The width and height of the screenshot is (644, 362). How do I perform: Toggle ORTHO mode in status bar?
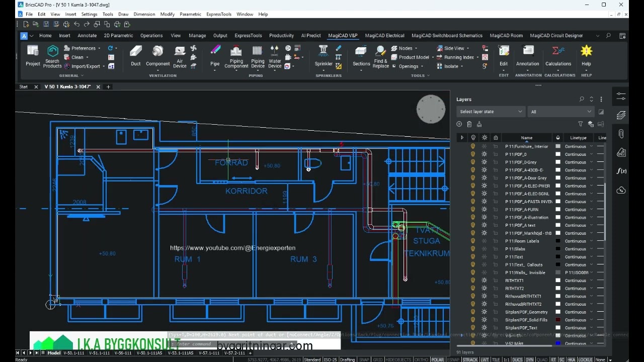pyautogui.click(x=421, y=359)
